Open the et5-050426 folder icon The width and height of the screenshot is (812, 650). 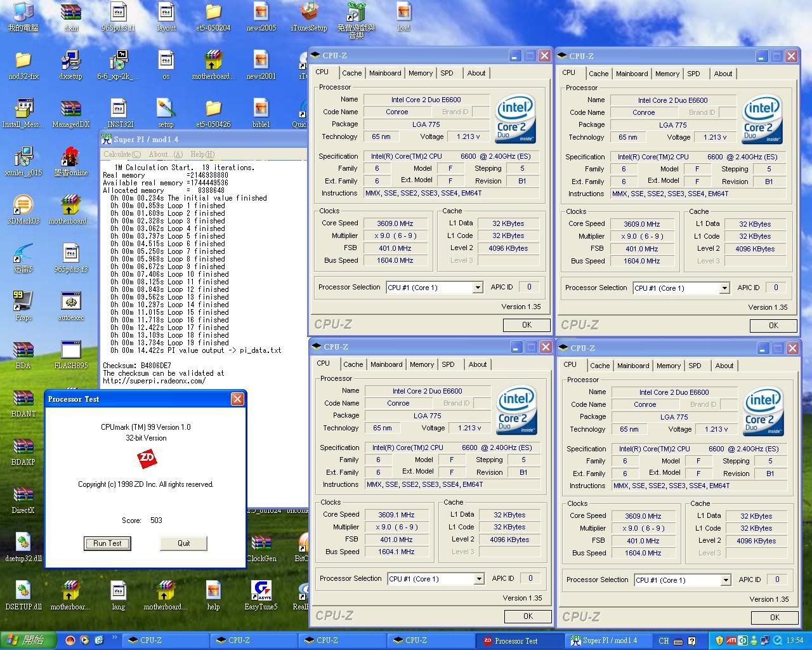coord(214,114)
